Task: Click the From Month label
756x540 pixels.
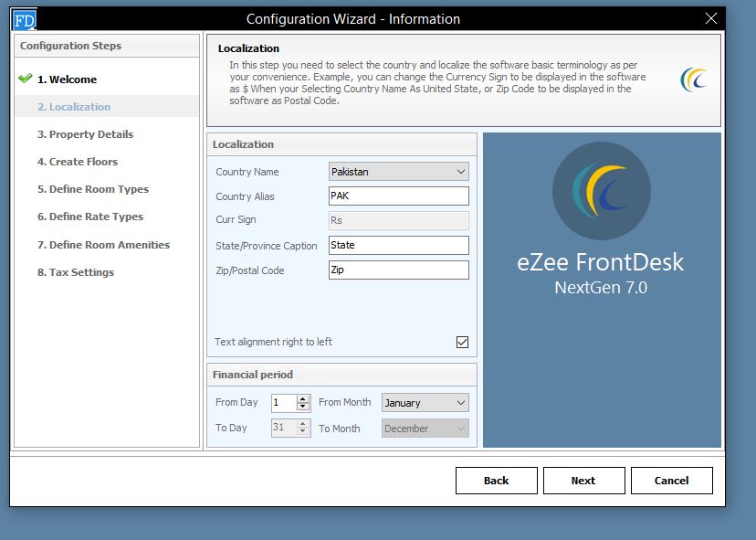Action: 345,402
